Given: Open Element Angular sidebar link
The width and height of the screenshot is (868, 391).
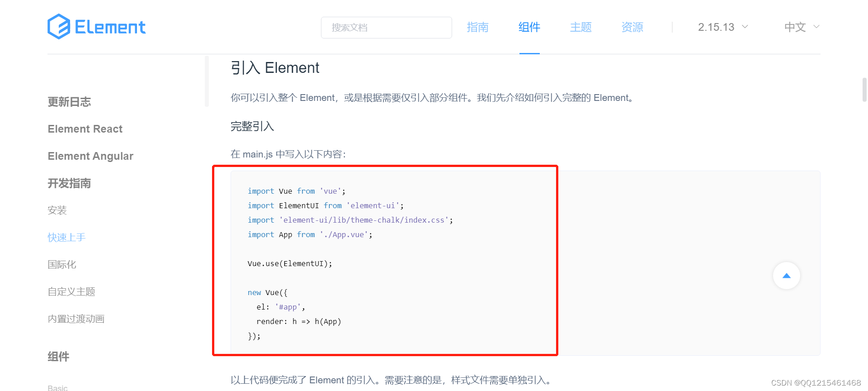Looking at the screenshot, I should pyautogui.click(x=90, y=156).
